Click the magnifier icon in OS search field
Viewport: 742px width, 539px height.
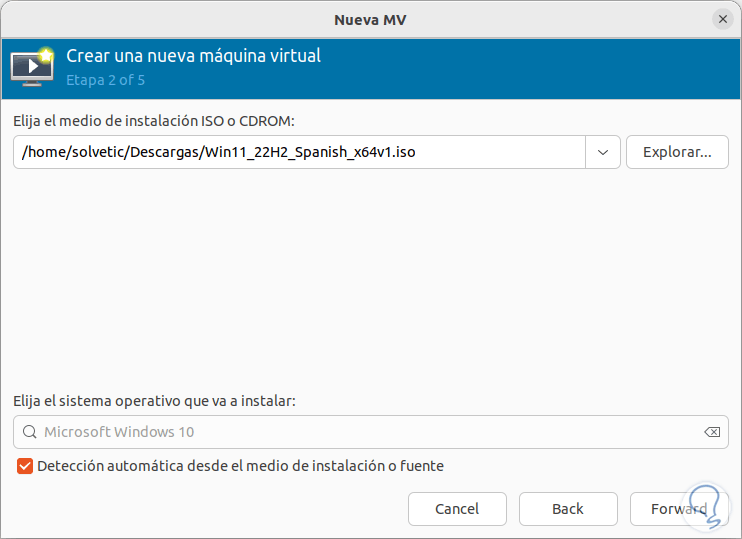[28, 432]
